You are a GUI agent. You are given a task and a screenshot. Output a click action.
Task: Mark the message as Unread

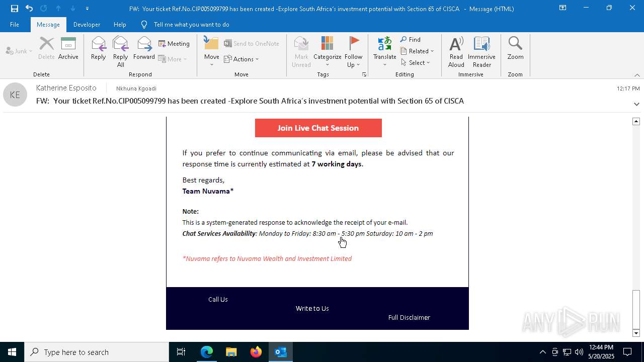[301, 52]
